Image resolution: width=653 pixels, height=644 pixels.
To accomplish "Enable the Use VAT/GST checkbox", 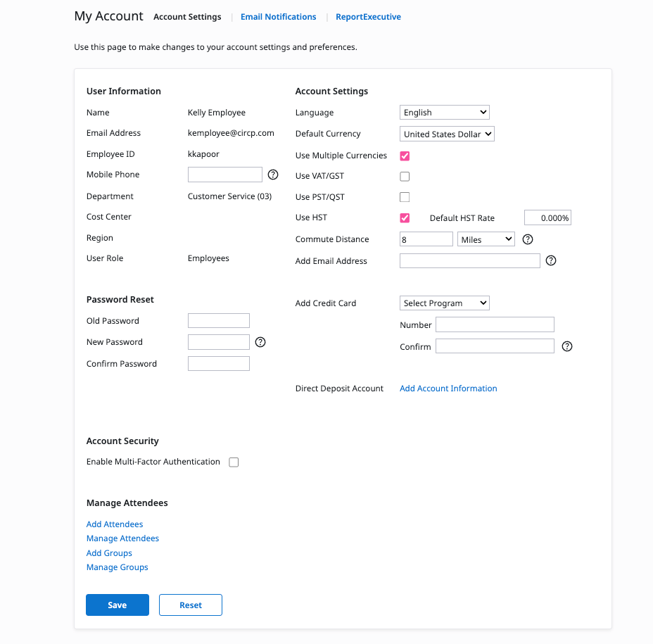I will coord(405,177).
